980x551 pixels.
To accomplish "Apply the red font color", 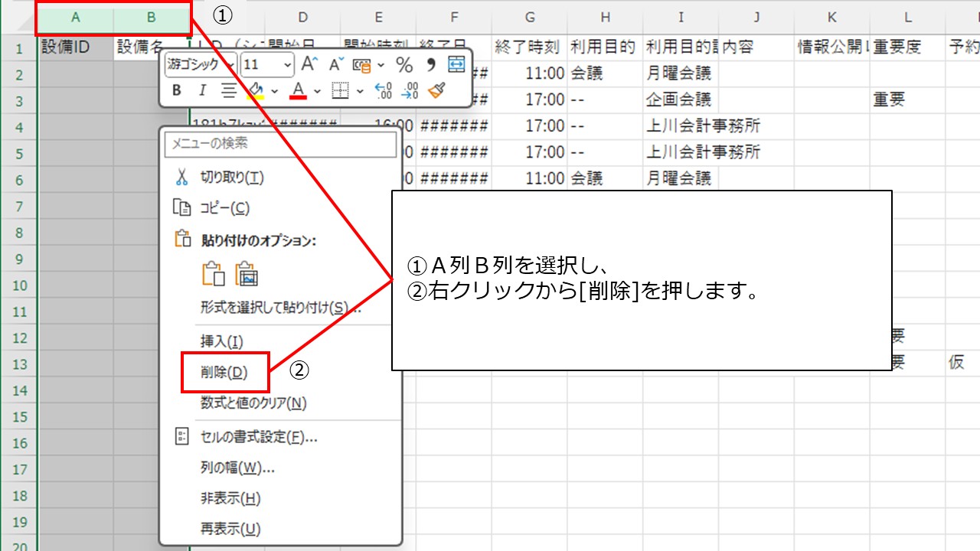I will tap(299, 91).
